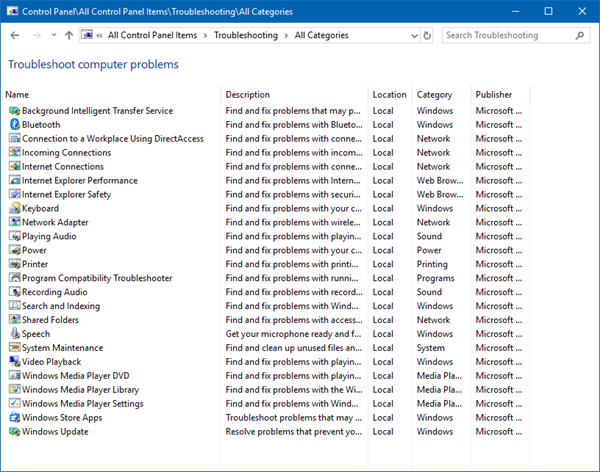Open the Network Adapter troubleshooter

click(x=55, y=223)
